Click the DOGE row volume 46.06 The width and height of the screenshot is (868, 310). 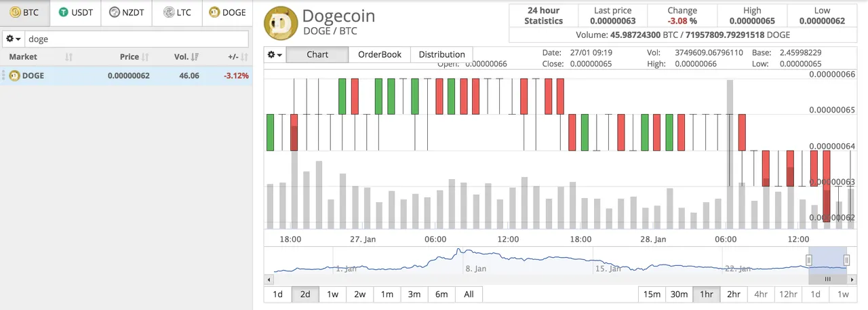[x=188, y=76]
